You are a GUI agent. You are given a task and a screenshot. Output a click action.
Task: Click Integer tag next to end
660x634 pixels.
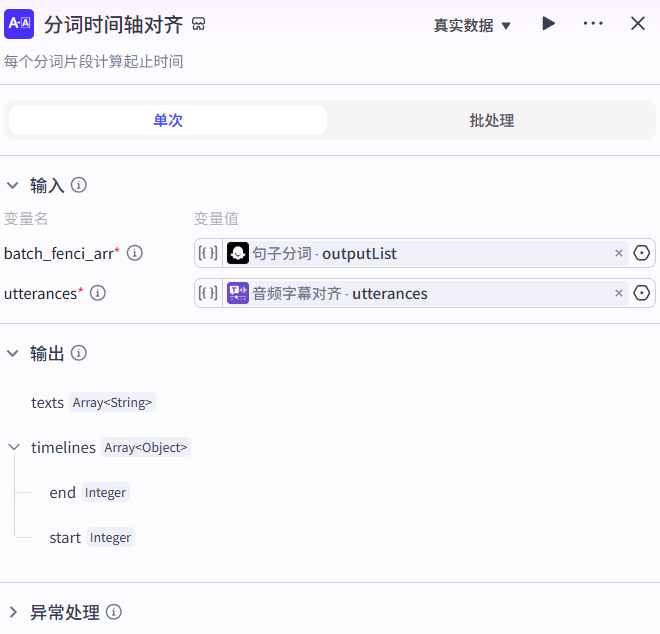coord(105,493)
